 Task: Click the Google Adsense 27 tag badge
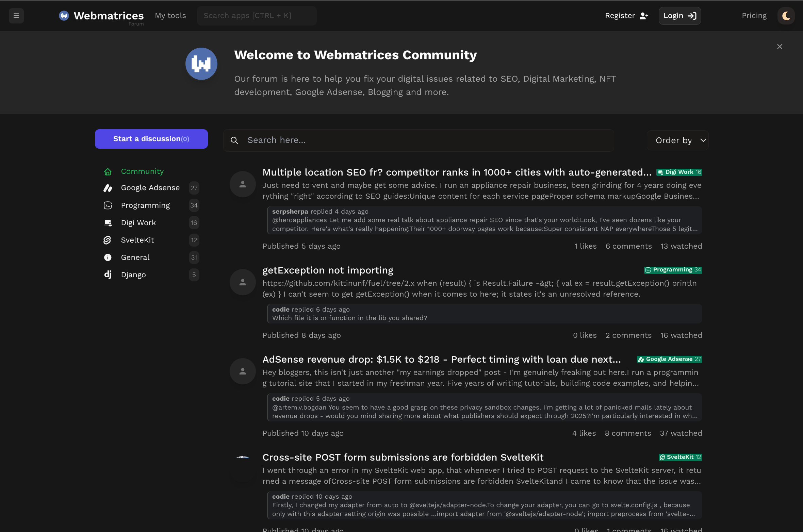pyautogui.click(x=669, y=359)
